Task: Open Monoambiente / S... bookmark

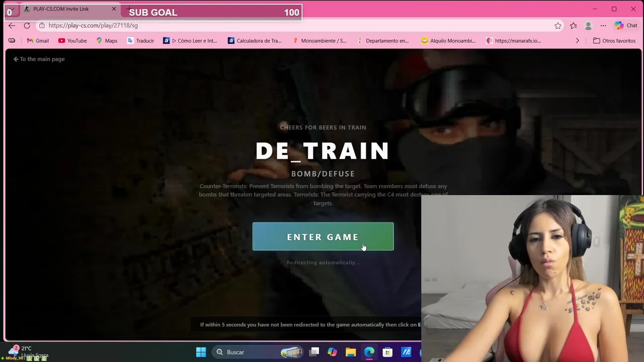Action: pos(319,41)
